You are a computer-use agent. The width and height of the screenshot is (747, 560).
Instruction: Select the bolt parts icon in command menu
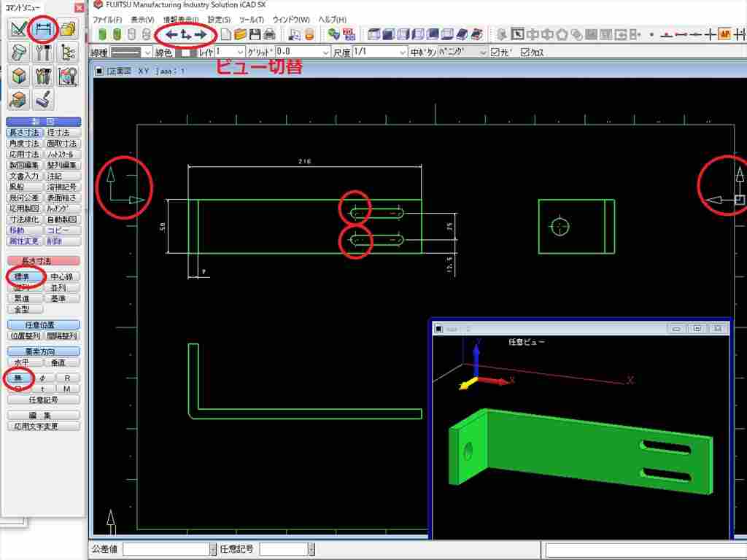pyautogui.click(x=18, y=52)
